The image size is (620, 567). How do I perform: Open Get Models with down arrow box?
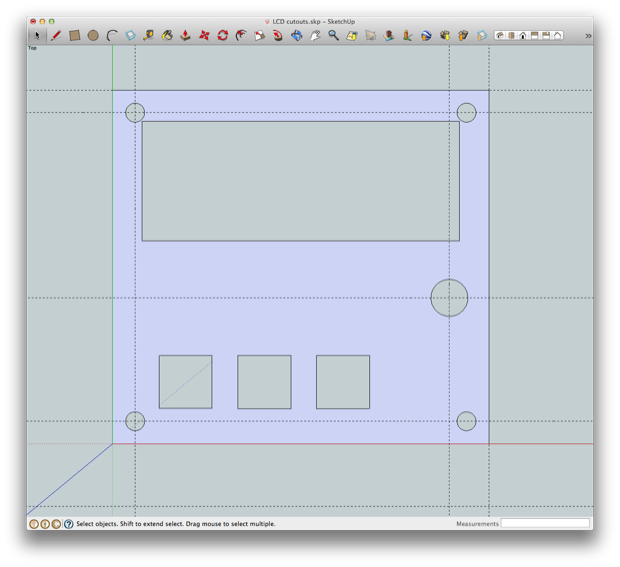click(x=445, y=36)
